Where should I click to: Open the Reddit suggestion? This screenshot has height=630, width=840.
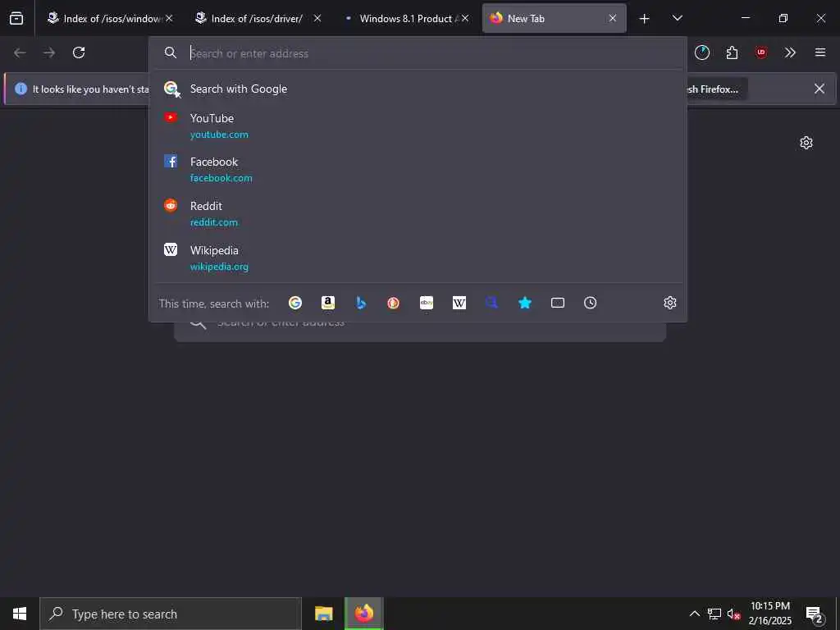[x=418, y=214]
